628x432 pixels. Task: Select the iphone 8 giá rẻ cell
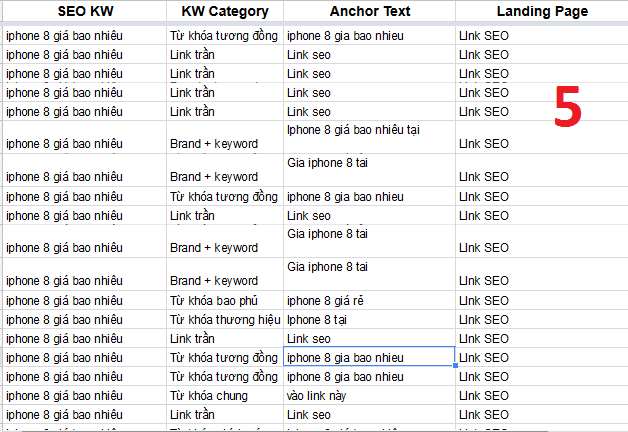[x=369, y=300]
